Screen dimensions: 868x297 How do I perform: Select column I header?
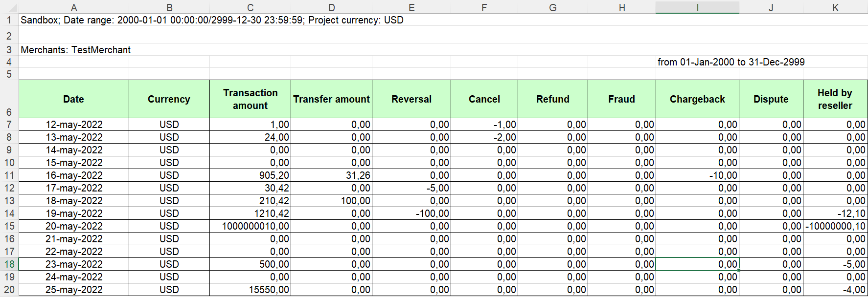(x=697, y=7)
